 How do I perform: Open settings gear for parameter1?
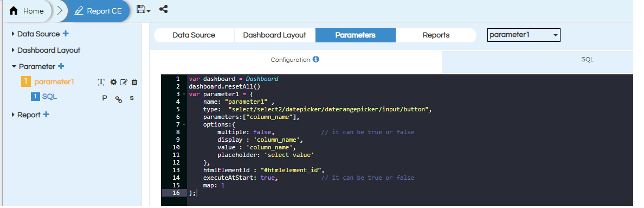pyautogui.click(x=113, y=82)
